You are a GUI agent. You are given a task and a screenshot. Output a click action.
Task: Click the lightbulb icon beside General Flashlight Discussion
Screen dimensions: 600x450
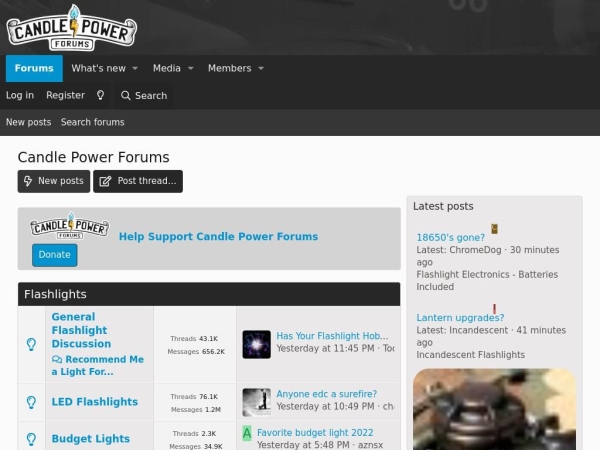(31, 344)
